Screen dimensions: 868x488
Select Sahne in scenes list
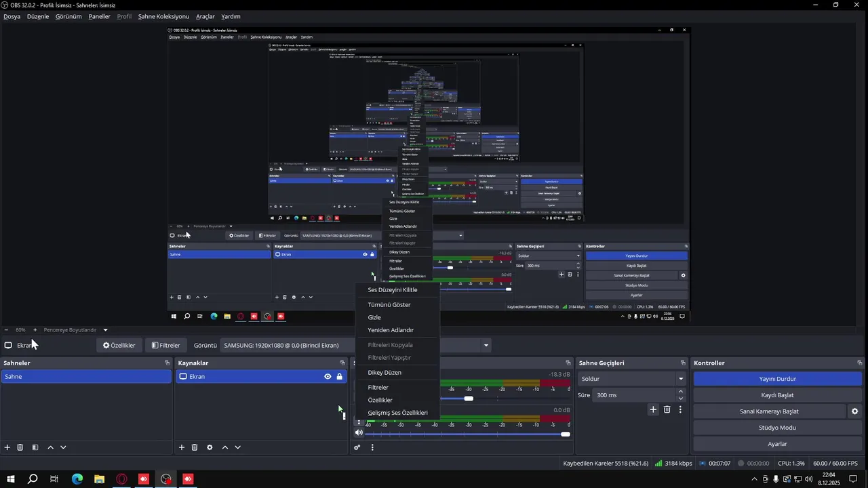86,377
